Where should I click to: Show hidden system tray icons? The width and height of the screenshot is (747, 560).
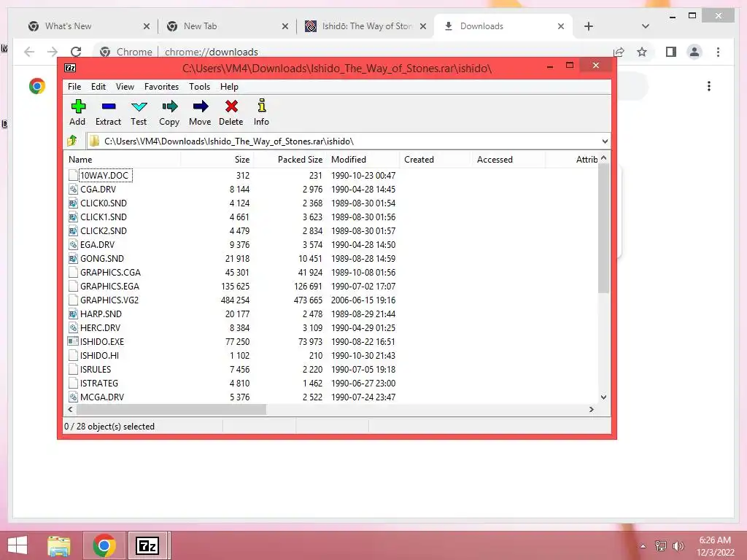pyautogui.click(x=643, y=546)
